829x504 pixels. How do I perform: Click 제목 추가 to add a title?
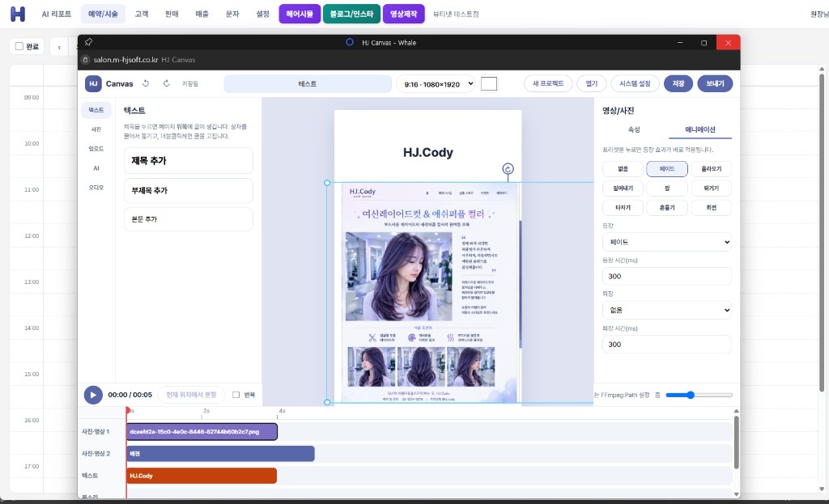point(188,161)
